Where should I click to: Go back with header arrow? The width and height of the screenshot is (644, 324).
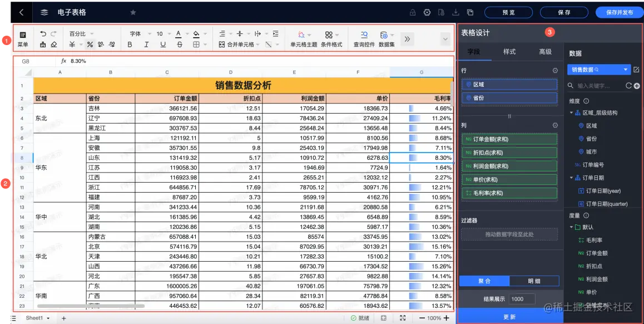(21, 12)
